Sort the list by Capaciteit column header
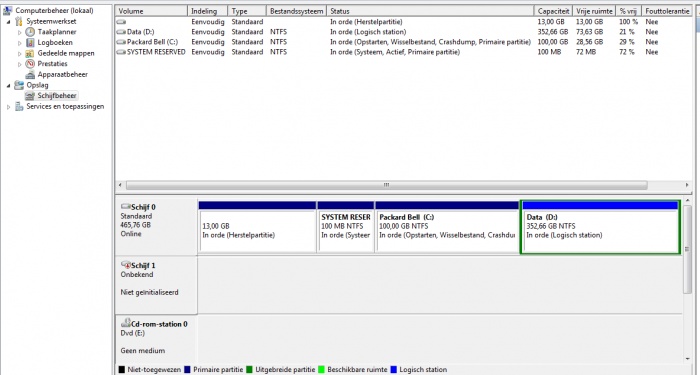 553,11
